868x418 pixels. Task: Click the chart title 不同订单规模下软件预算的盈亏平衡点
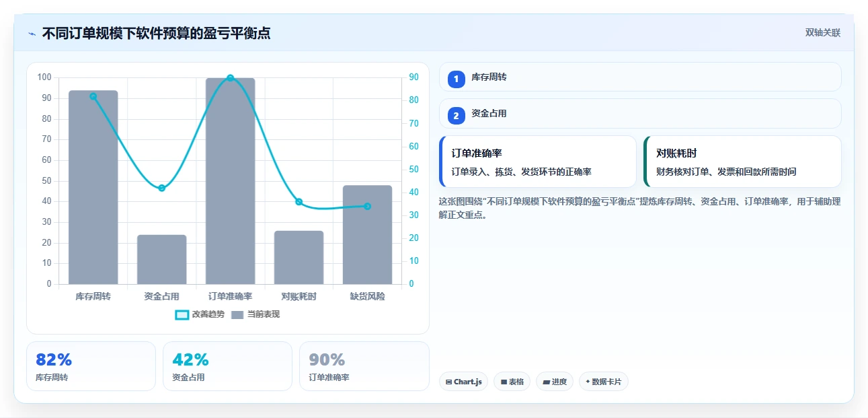156,33
